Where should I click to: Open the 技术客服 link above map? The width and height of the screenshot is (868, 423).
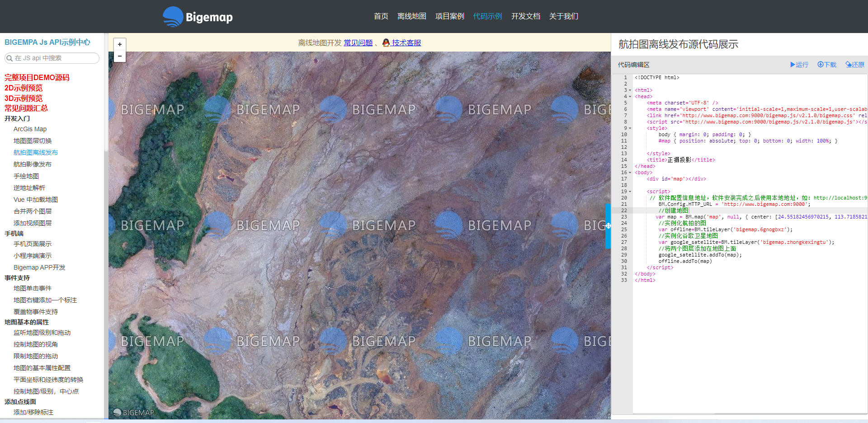coord(406,43)
